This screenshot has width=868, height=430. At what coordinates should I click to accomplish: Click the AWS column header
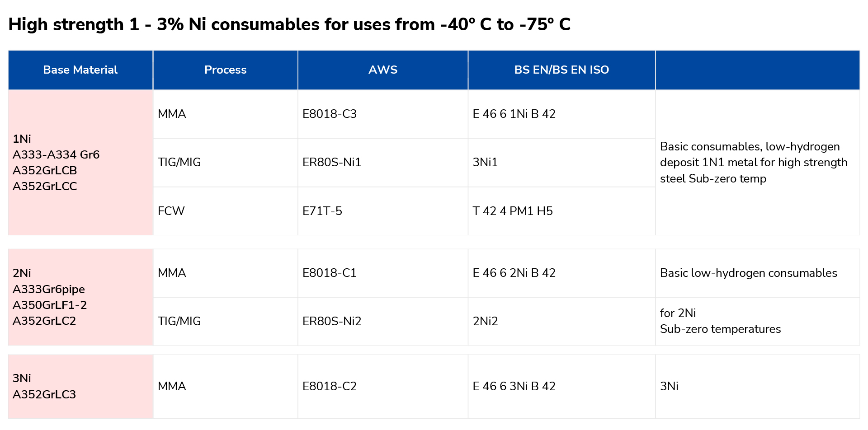(383, 70)
